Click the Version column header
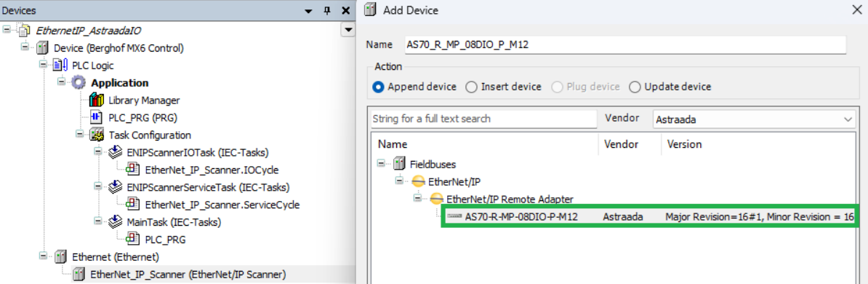 point(684,144)
